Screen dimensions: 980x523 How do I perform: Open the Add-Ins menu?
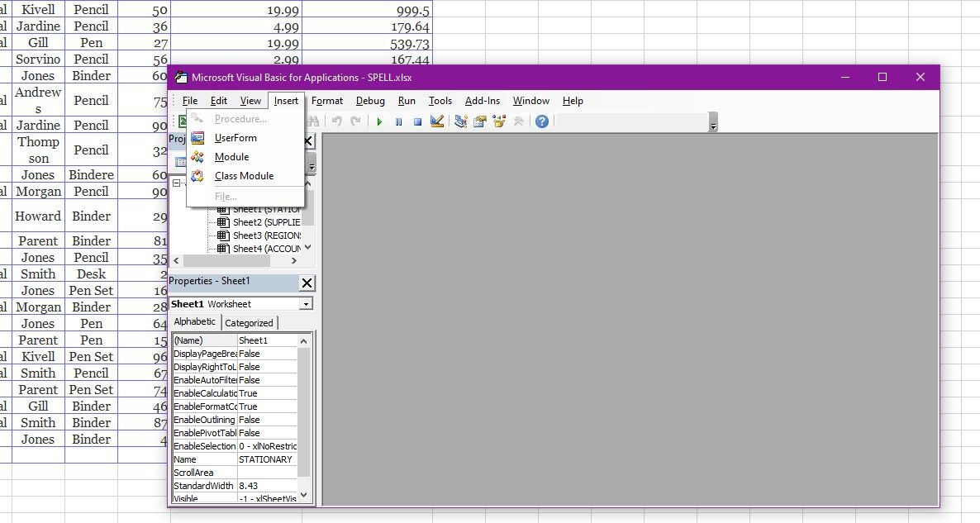(483, 101)
